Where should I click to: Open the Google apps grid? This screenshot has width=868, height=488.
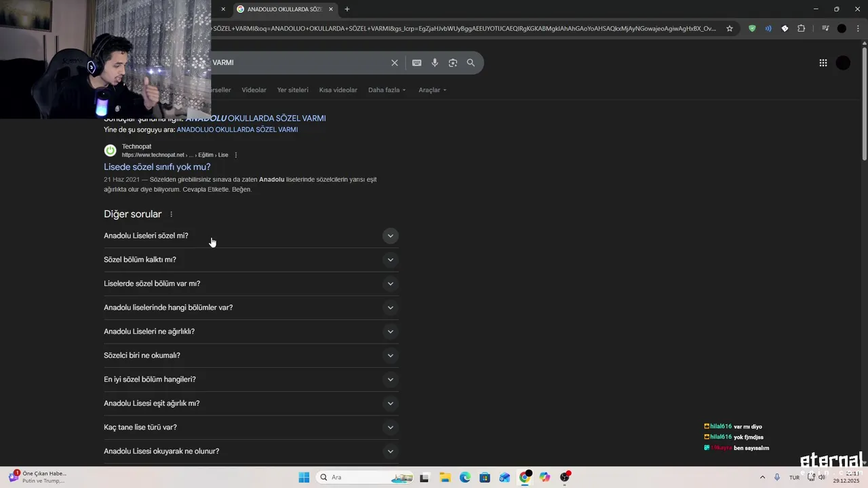pyautogui.click(x=823, y=63)
